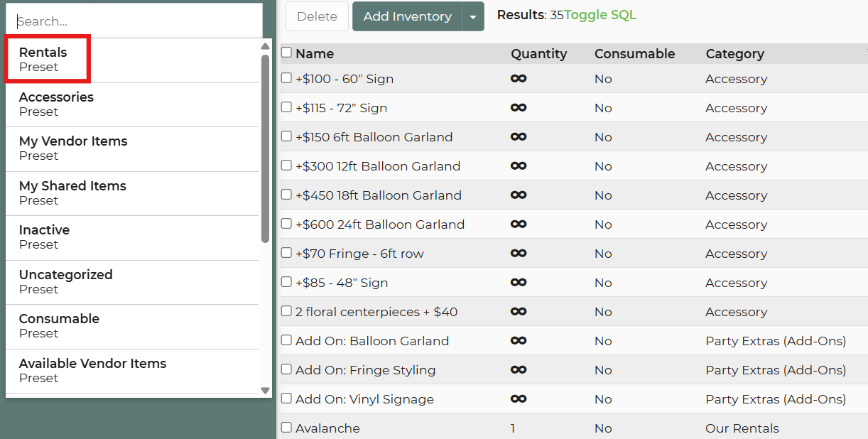Focus the Search input field
The width and height of the screenshot is (868, 439).
point(134,21)
